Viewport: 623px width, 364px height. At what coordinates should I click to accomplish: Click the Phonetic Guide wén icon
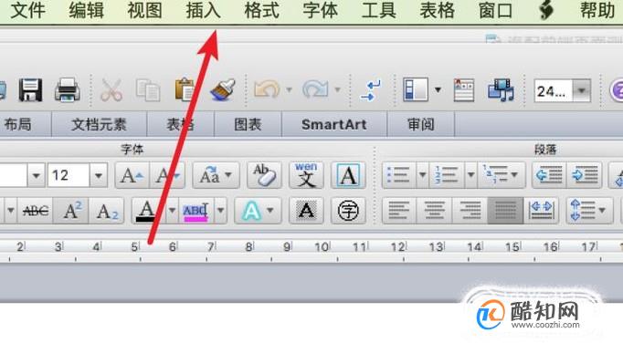point(306,175)
